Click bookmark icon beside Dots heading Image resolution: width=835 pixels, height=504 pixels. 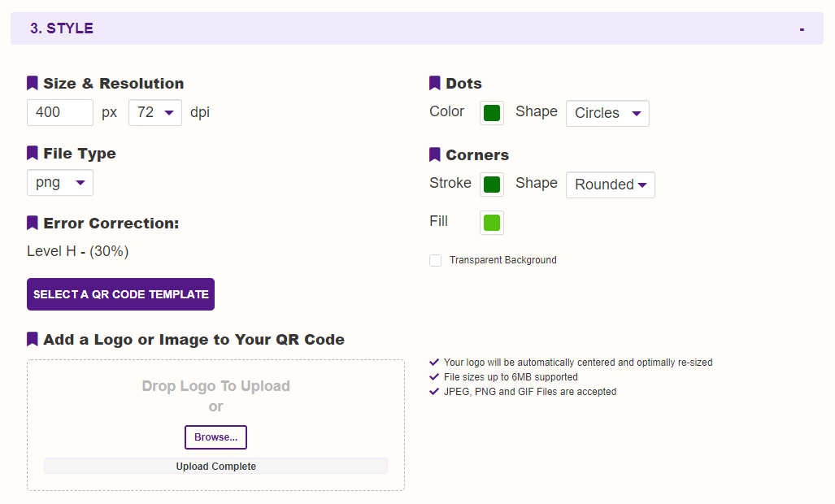(x=434, y=83)
